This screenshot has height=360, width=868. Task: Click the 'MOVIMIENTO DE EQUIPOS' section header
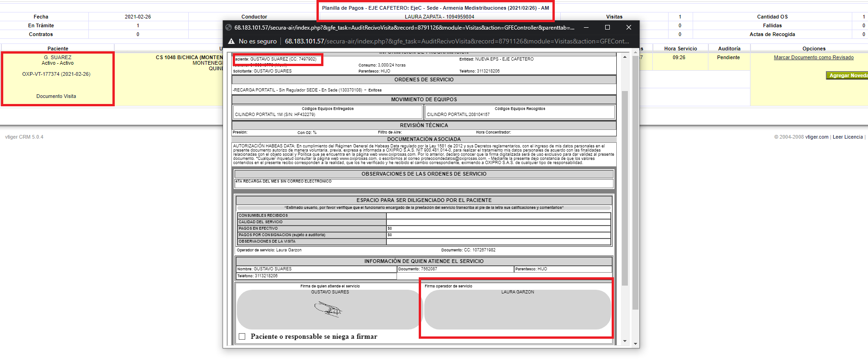point(424,99)
